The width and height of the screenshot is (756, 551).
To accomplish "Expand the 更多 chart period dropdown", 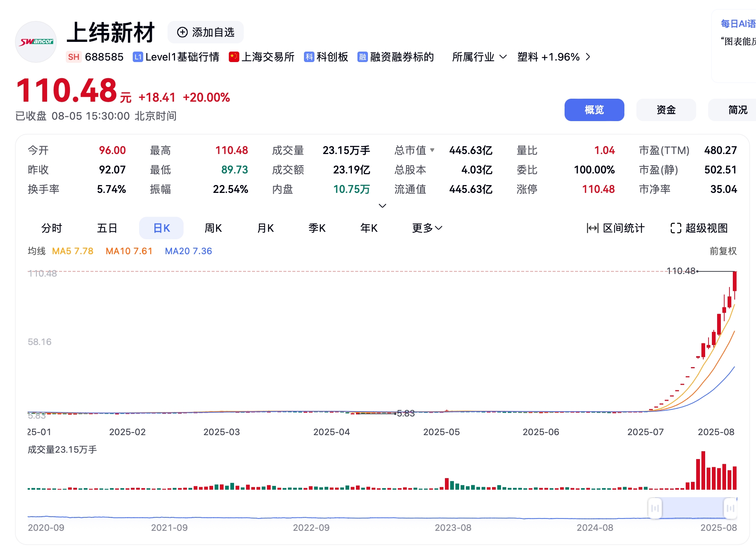I will (427, 228).
